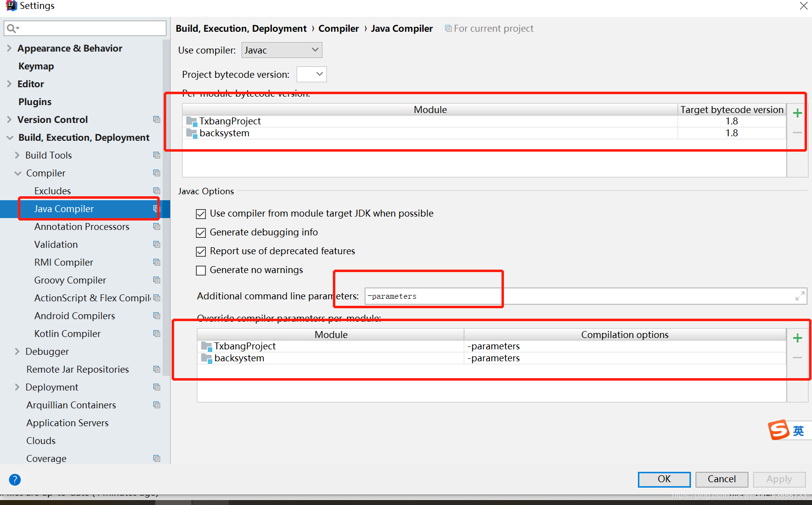Click the blue help question mark icon
The height and width of the screenshot is (505, 812).
[15, 479]
